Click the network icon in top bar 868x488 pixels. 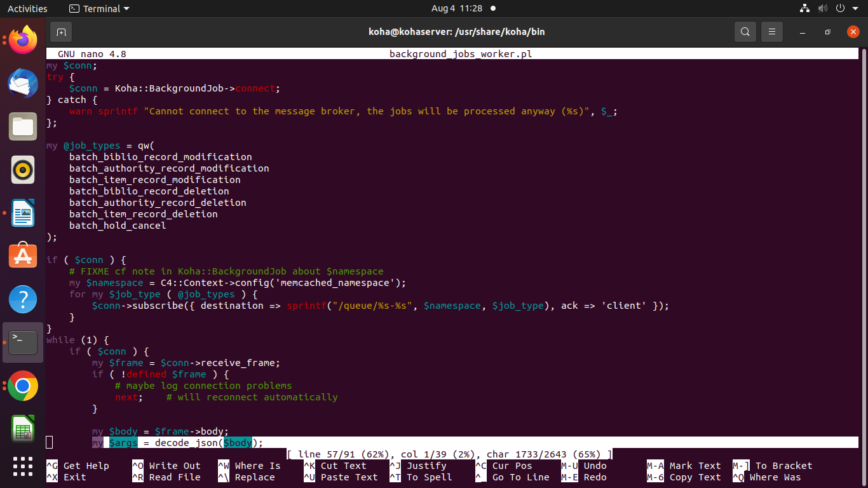[805, 9]
